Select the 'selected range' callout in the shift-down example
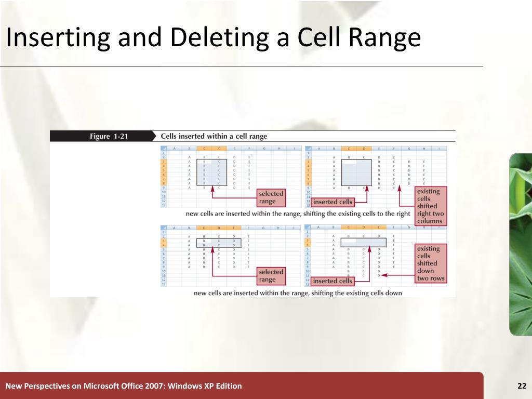 (271, 276)
